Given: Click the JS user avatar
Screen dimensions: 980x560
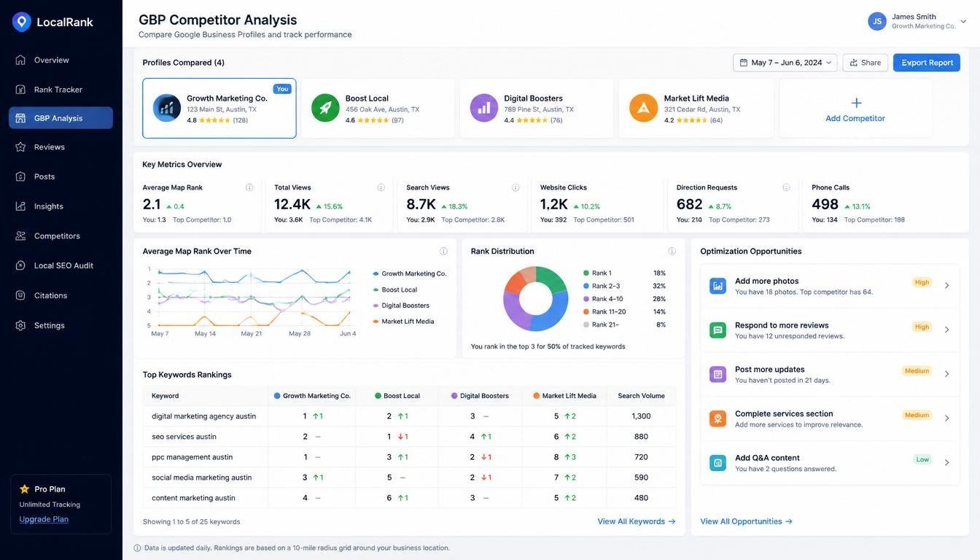Looking at the screenshot, I should [x=877, y=21].
